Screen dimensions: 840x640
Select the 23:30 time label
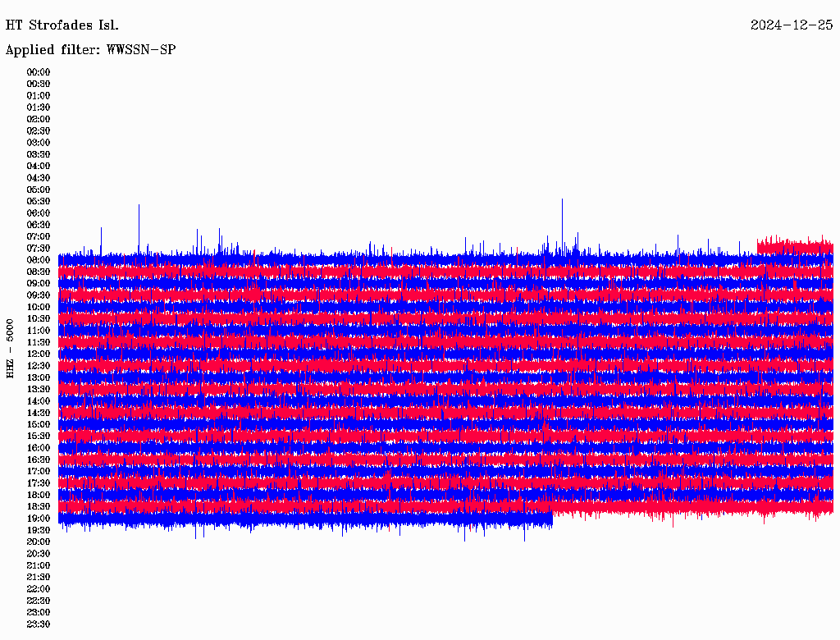pyautogui.click(x=39, y=624)
